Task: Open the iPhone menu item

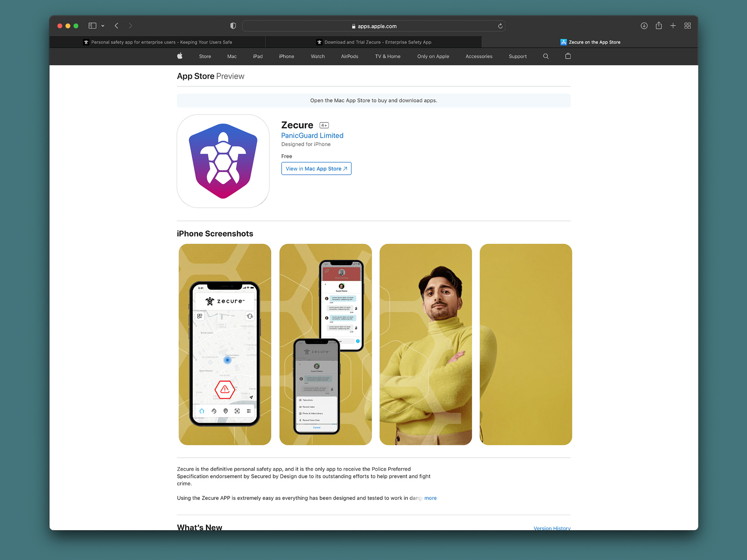Action: pos(286,56)
